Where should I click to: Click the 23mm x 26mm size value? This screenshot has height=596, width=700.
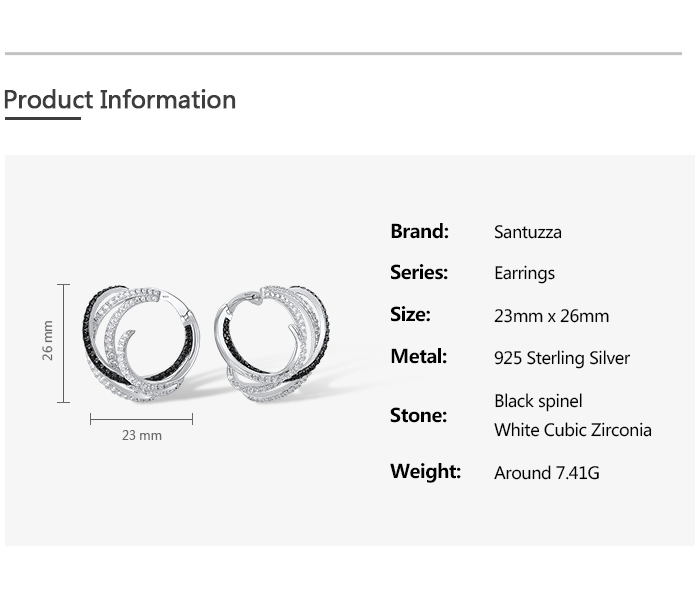tap(551, 316)
